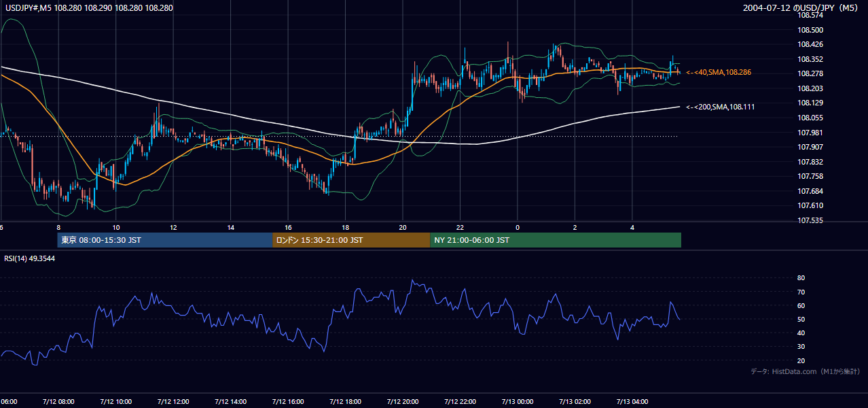Click the 200 SMA 108.111 label
868x408 pixels.
(x=720, y=107)
